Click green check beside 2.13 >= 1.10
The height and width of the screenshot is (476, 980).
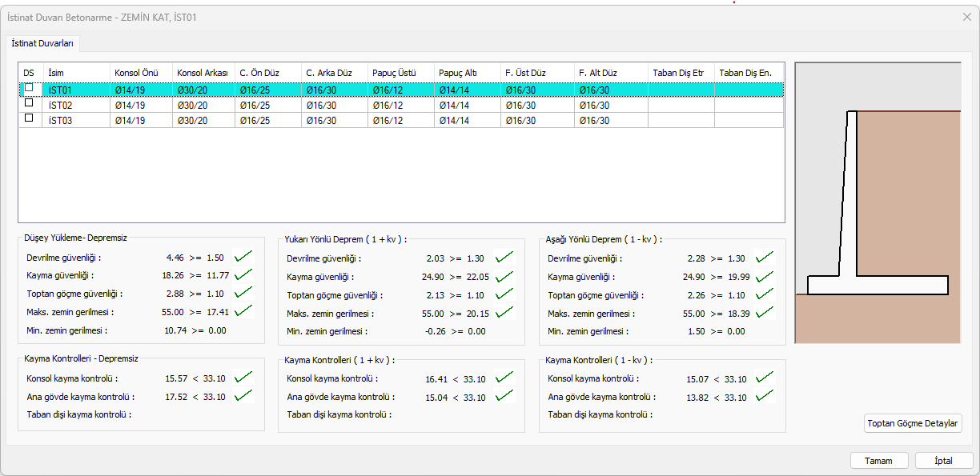[x=504, y=295]
